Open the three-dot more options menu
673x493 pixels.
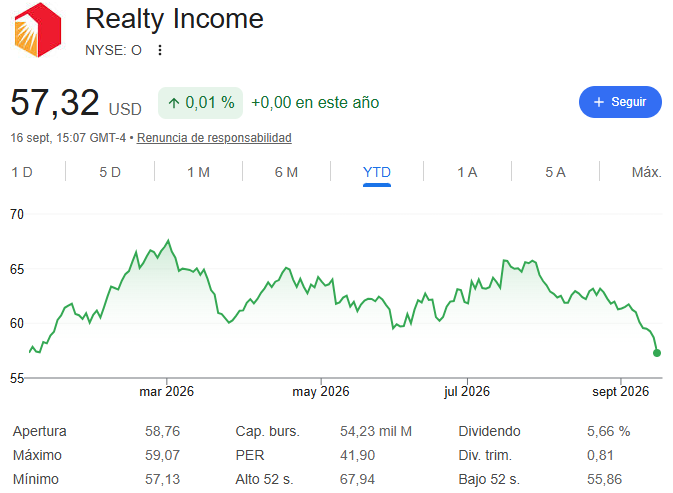coord(160,50)
